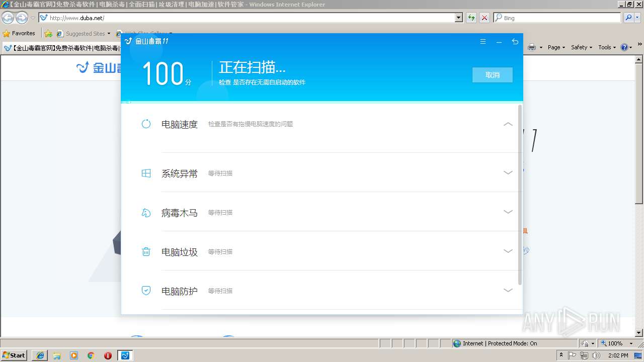Screen dimensions: 644x362
Task: Minimize the Kingsoft Duba window
Action: (x=499, y=42)
